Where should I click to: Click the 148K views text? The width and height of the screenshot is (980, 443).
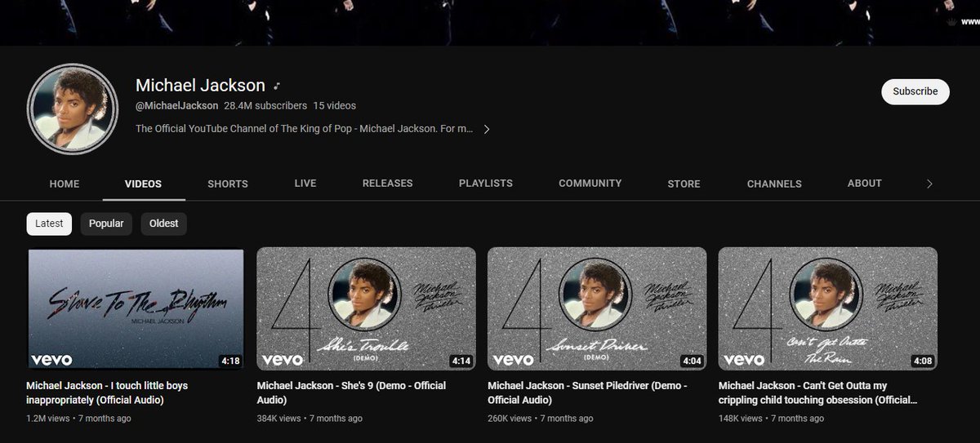pyautogui.click(x=741, y=419)
